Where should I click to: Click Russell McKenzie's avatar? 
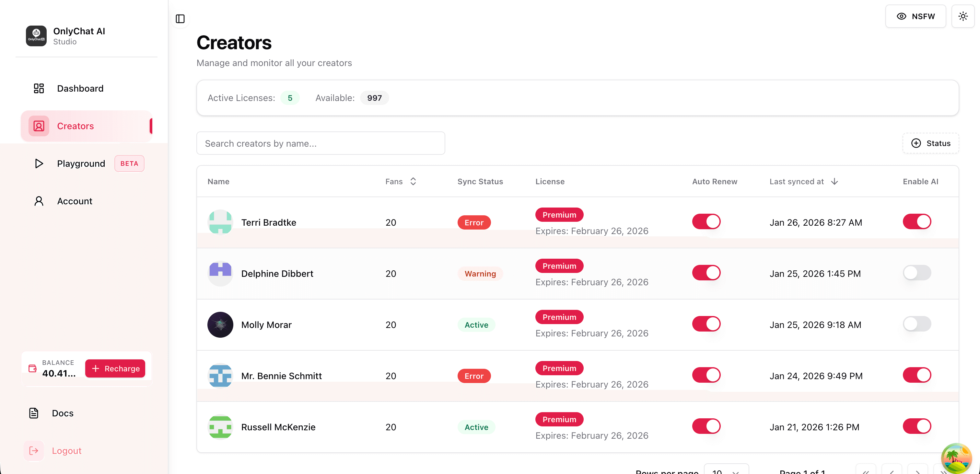coord(220,427)
